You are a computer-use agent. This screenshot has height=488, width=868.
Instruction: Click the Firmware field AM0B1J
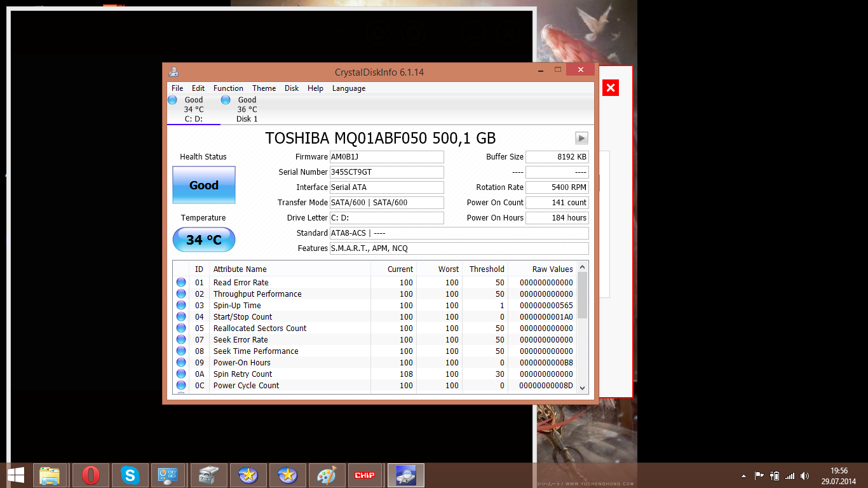386,157
